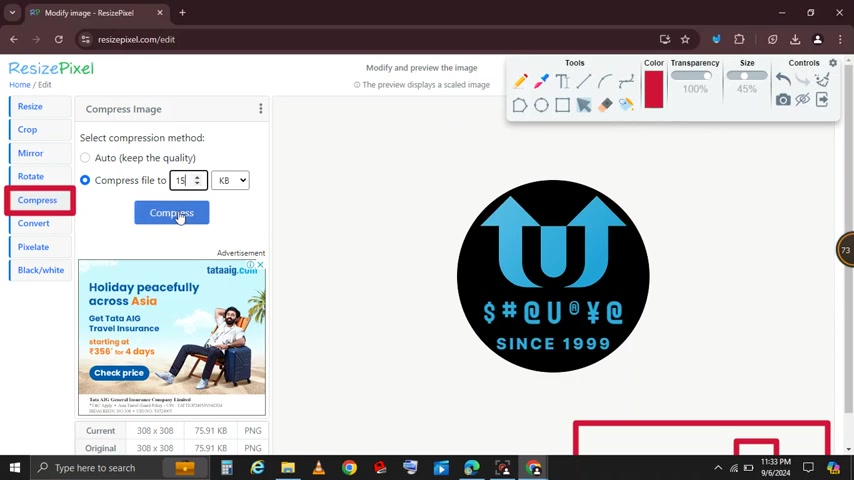Select the pencil drawing tool

520,82
